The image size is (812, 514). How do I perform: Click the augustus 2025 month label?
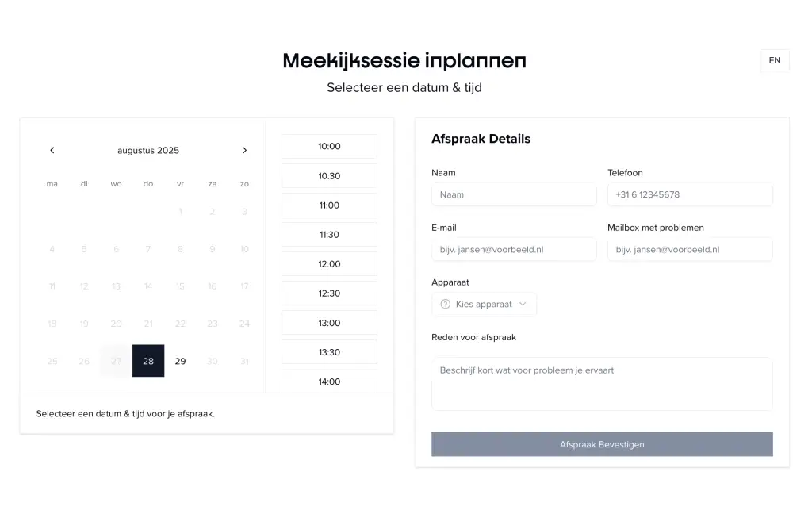point(148,151)
